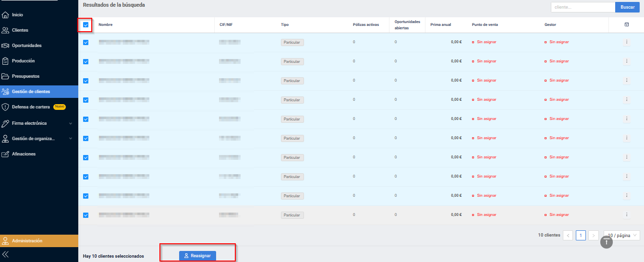This screenshot has width=644, height=262.
Task: Click the Buscar search button
Action: (628, 7)
